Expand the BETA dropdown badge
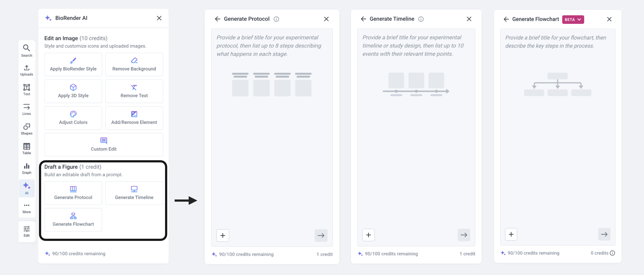644x275 pixels. (x=573, y=19)
